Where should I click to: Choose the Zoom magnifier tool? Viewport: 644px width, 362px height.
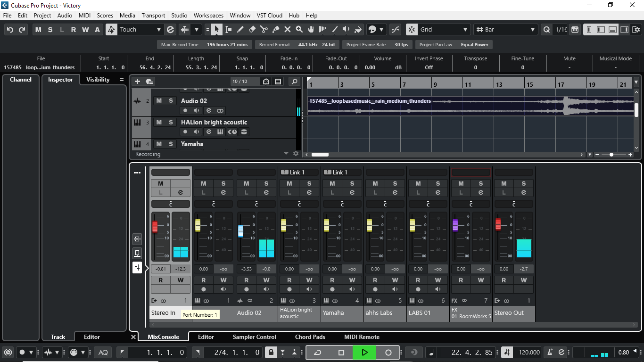pyautogui.click(x=299, y=30)
